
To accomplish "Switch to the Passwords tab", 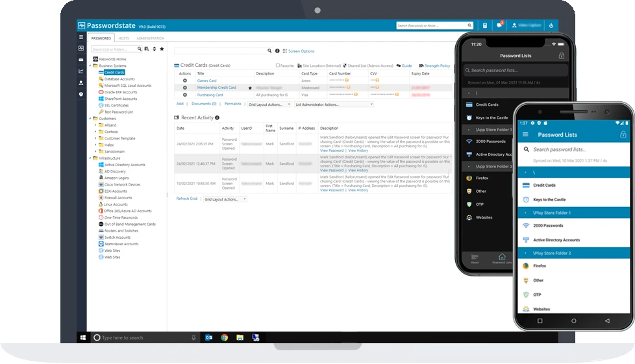I will coord(101,38).
